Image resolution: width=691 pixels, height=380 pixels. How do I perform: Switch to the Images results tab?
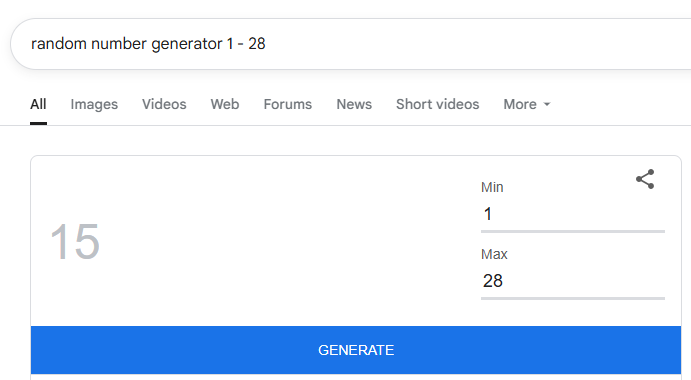point(94,104)
